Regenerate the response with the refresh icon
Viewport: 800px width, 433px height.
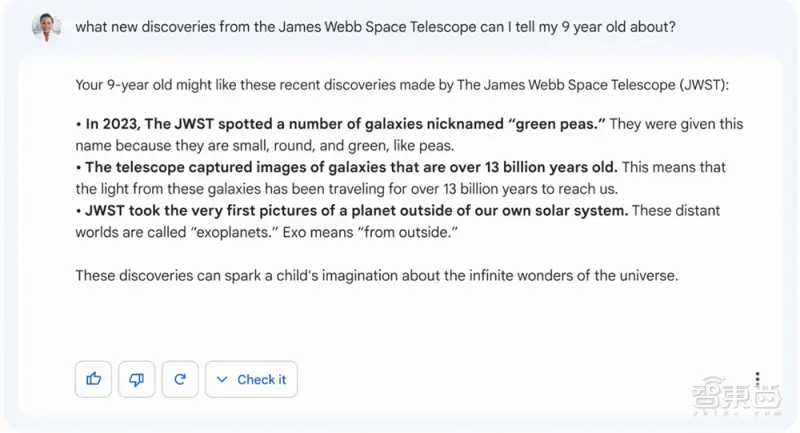(180, 379)
